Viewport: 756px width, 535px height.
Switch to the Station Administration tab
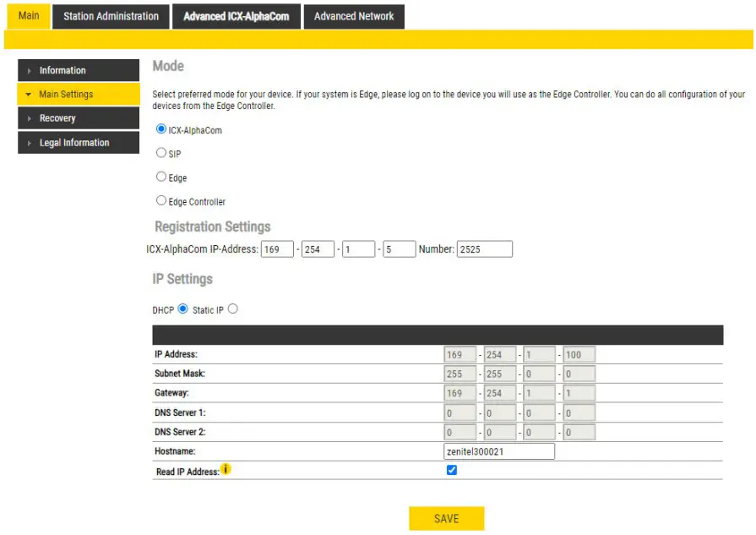111,16
